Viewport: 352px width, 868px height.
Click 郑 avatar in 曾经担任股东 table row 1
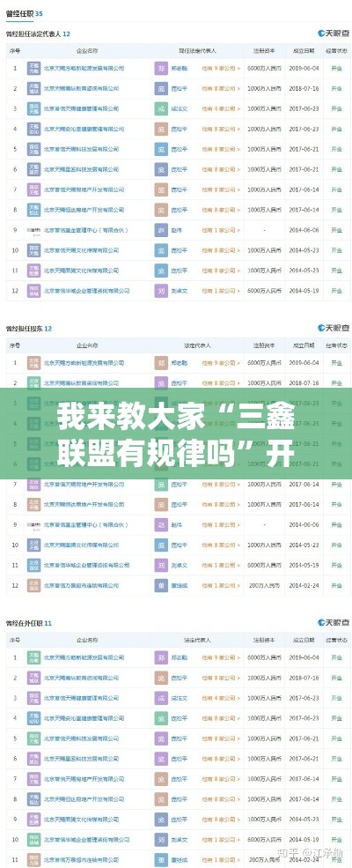160,362
